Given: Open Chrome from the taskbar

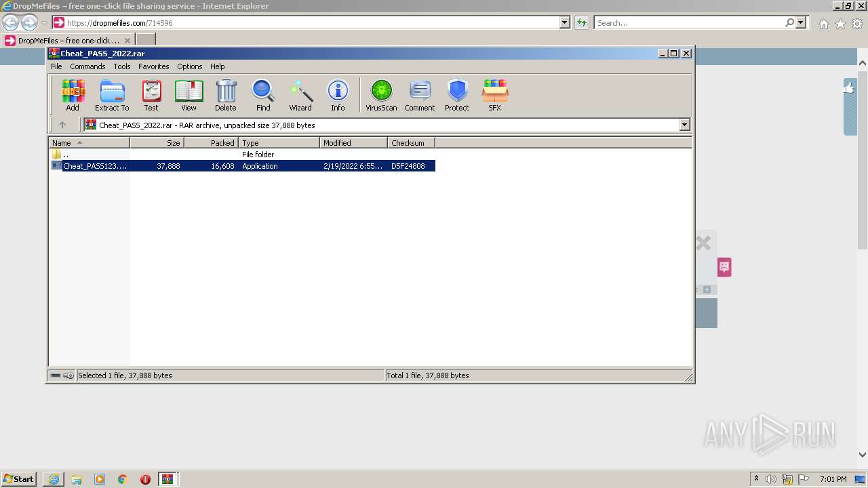Looking at the screenshot, I should click(123, 479).
